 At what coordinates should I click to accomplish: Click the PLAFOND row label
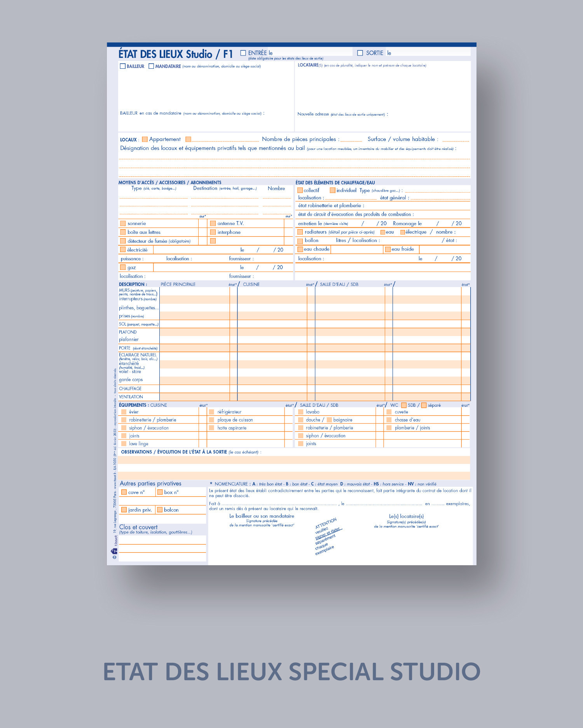[x=128, y=332]
